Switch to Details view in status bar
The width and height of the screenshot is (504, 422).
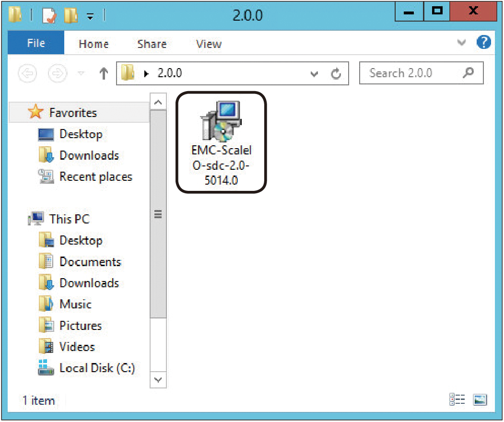pyautogui.click(x=457, y=399)
